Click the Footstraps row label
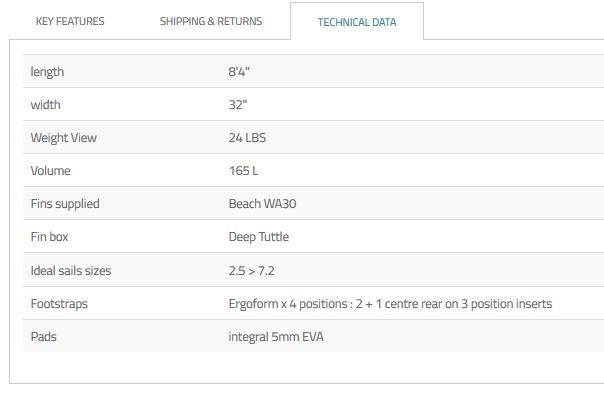Image resolution: width=604 pixels, height=393 pixels. (x=59, y=304)
